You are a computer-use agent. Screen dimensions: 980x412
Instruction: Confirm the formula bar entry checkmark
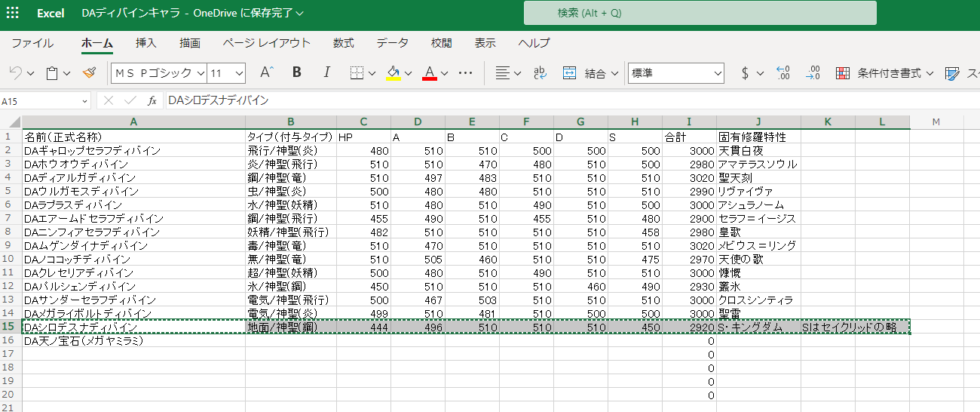(x=130, y=100)
